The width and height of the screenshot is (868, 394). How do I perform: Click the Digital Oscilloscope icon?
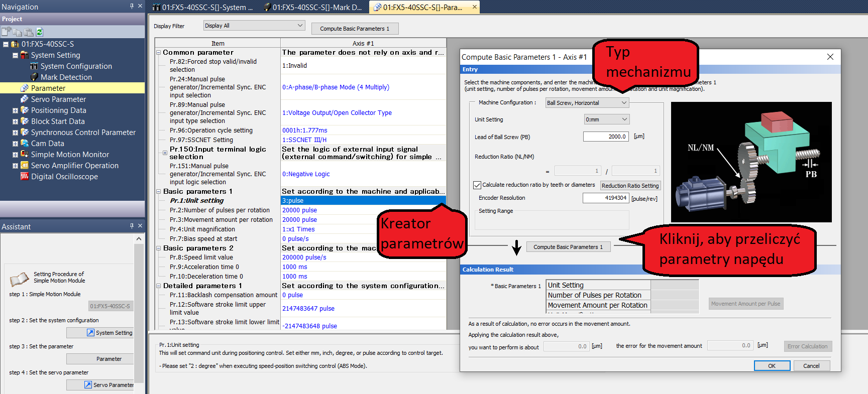click(25, 177)
